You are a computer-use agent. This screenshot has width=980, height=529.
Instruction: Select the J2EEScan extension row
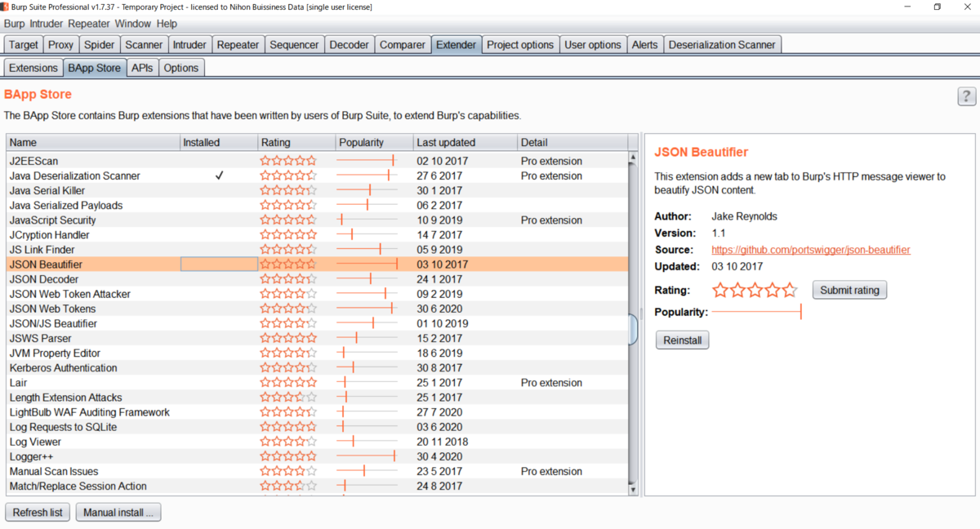tap(317, 161)
